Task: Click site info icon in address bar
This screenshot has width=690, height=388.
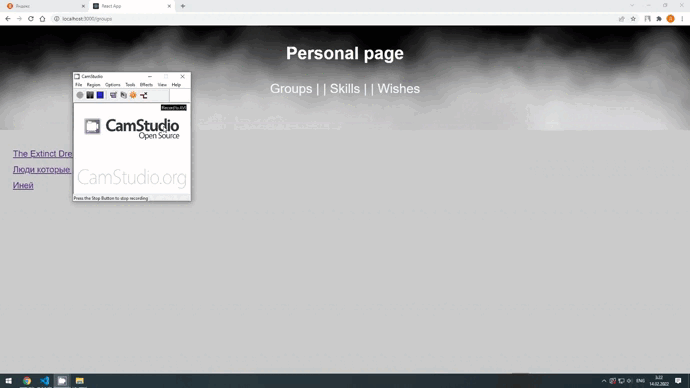Action: pyautogui.click(x=56, y=19)
